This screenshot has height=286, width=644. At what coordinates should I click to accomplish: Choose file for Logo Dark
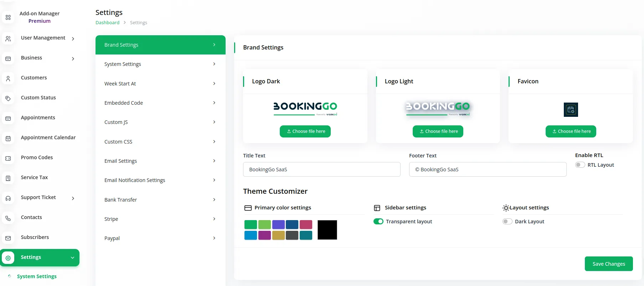(x=305, y=131)
